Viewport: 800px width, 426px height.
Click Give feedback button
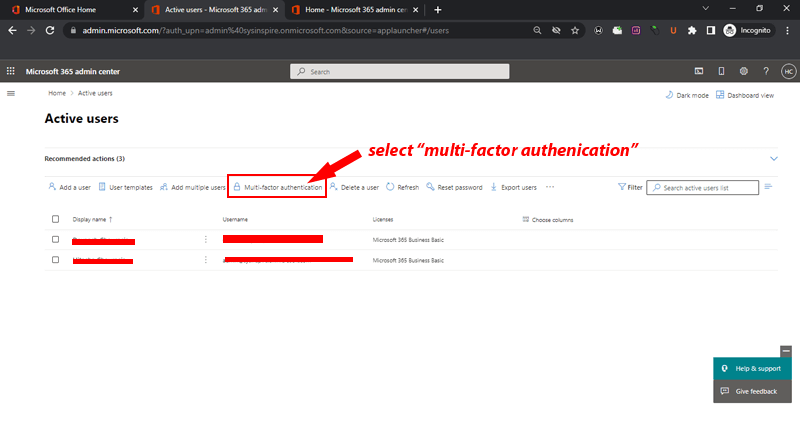tap(753, 391)
